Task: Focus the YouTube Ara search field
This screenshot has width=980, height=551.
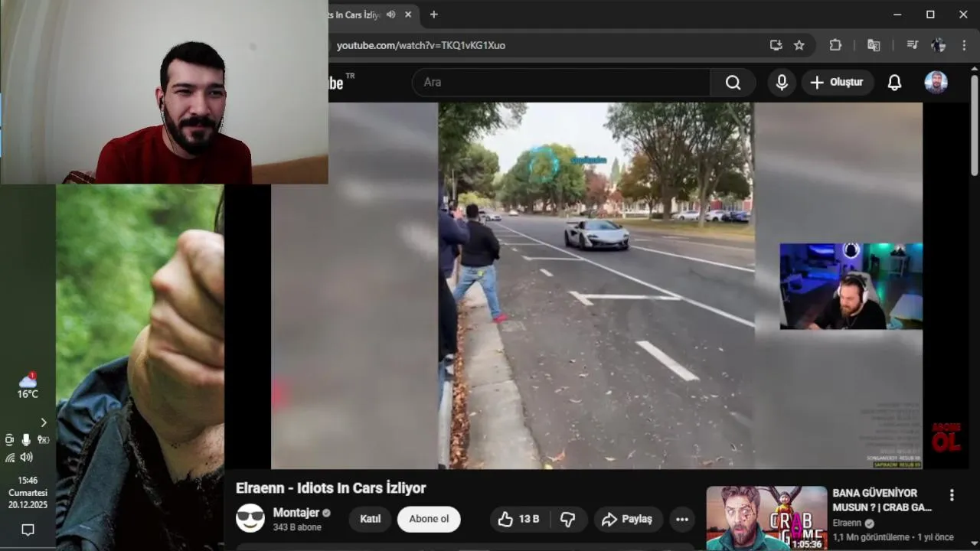Action: (563, 83)
